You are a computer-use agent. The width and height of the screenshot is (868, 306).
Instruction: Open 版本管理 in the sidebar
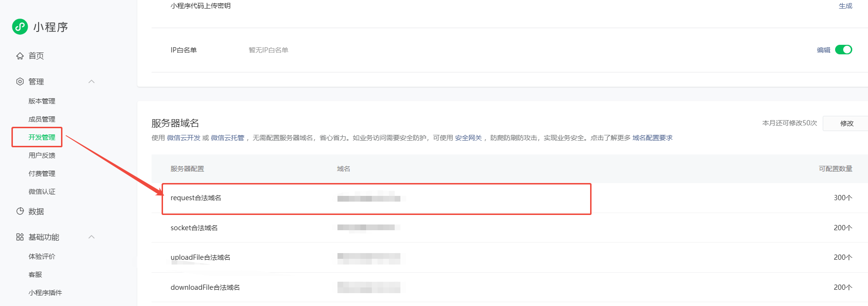(x=42, y=101)
